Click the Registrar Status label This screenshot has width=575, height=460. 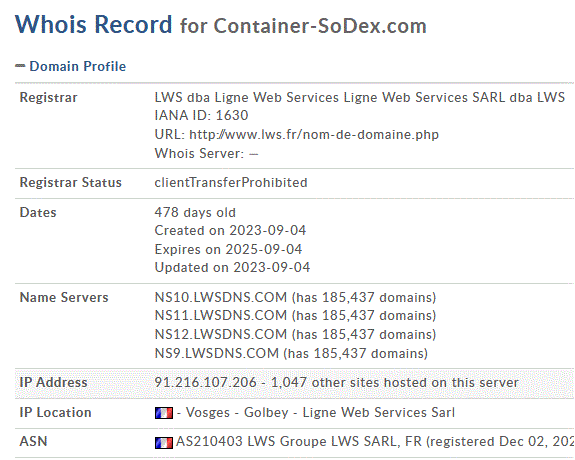coord(70,183)
